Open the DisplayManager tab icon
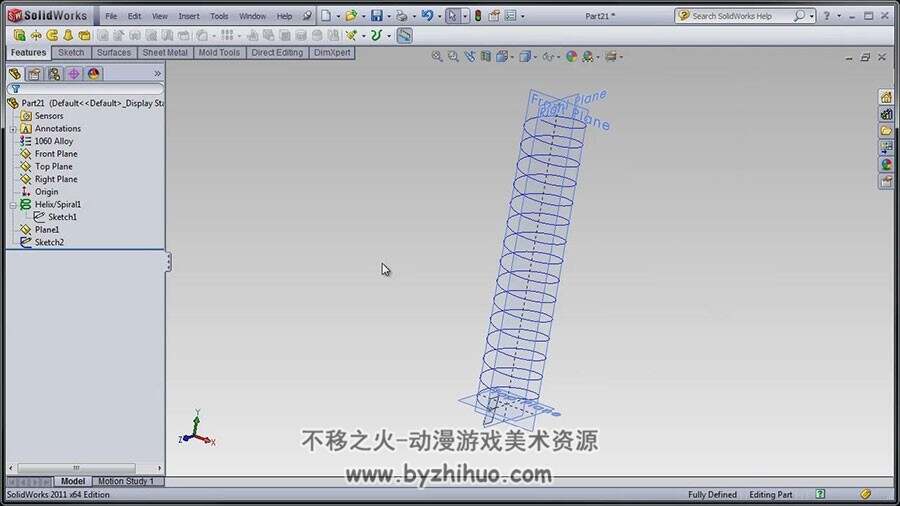Viewport: 900px width, 506px height. pyautogui.click(x=94, y=74)
